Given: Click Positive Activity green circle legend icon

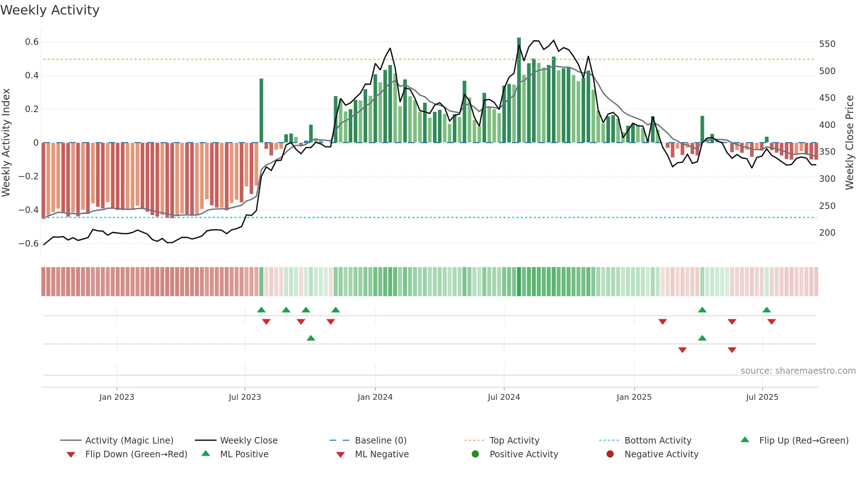Looking at the screenshot, I should [475, 454].
